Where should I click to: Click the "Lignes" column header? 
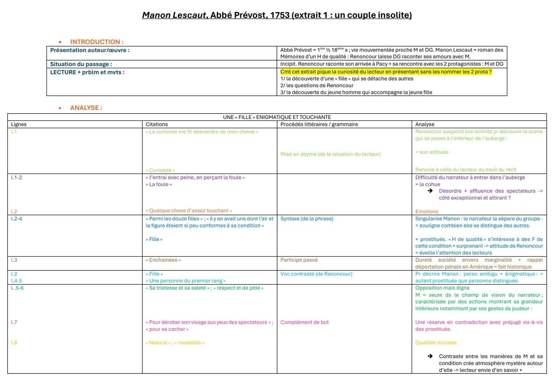click(19, 124)
